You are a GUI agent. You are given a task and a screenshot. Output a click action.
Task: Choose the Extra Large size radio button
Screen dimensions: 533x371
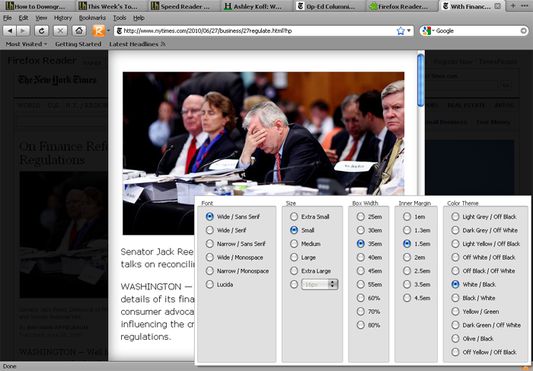tap(310, 271)
